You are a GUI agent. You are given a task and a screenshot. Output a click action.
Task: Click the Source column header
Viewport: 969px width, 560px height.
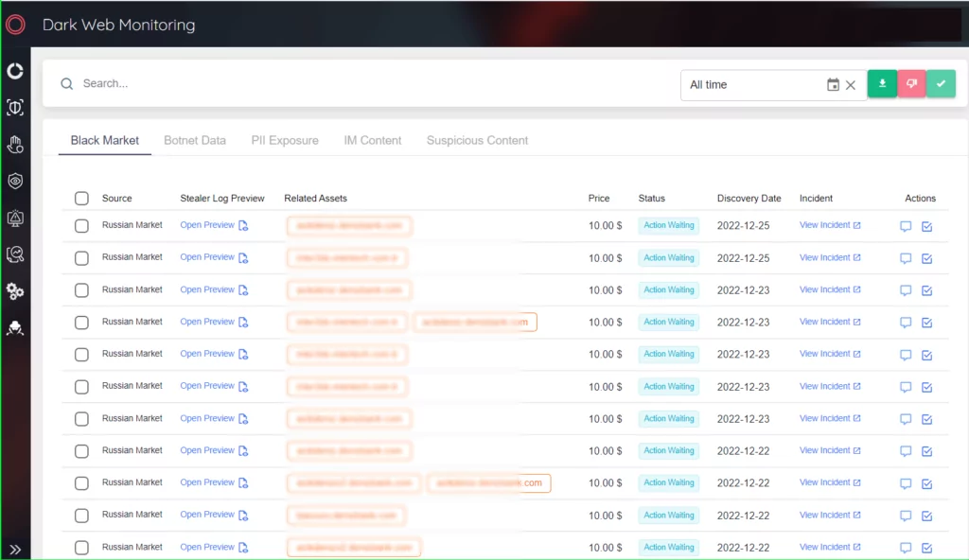click(116, 199)
